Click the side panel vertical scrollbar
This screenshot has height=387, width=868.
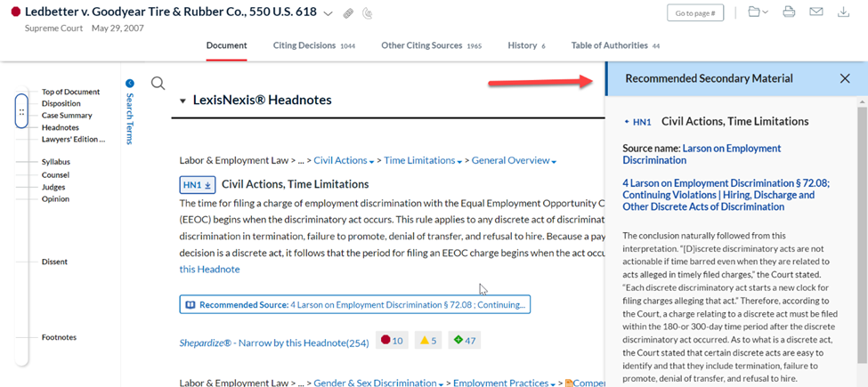point(863,238)
